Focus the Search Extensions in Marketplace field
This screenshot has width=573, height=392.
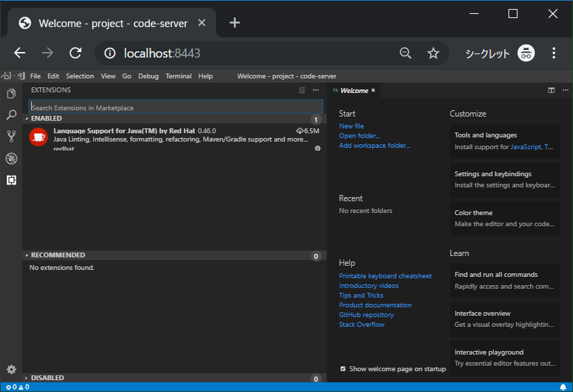176,108
